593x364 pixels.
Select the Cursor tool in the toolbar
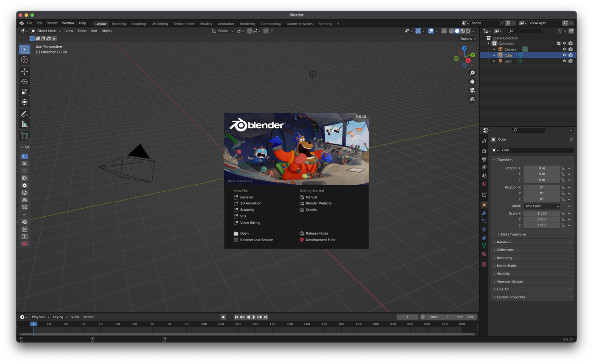24,60
